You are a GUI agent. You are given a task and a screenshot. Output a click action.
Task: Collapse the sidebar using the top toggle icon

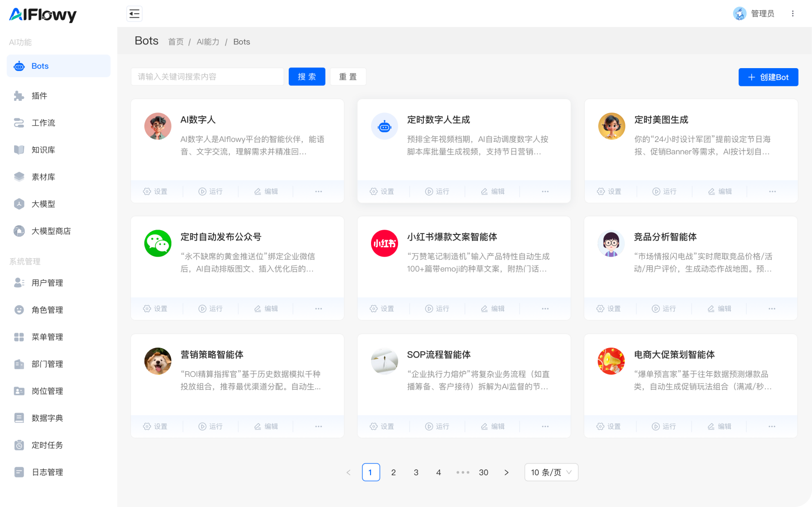coord(134,14)
